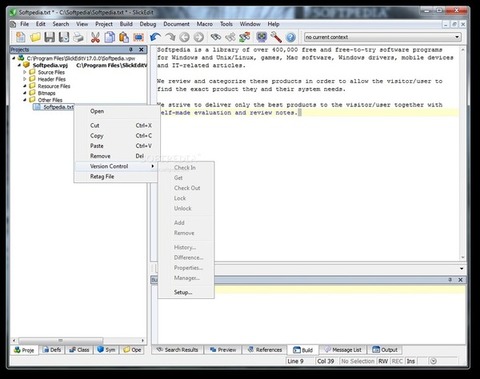Expand the Source Files folder
This screenshot has width=480, height=379.
[25, 72]
